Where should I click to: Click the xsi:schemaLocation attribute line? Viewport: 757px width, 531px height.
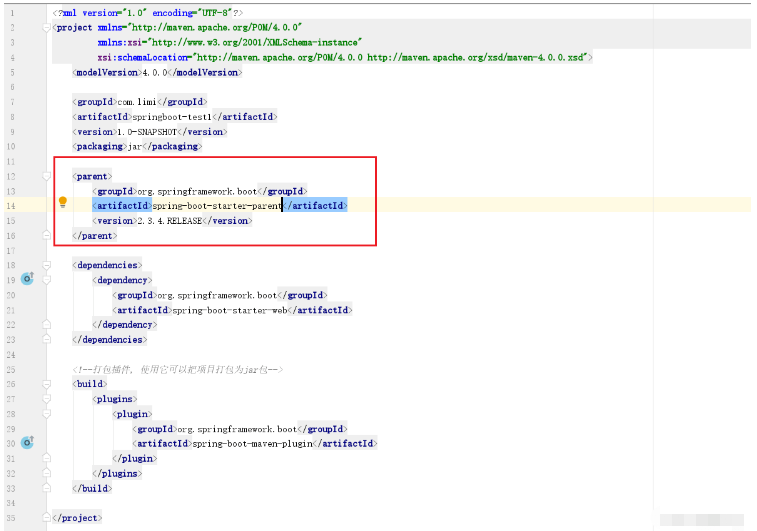[x=345, y=57]
